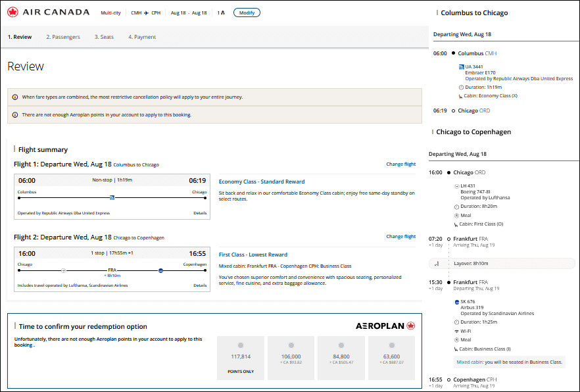Click the clock icon next to Duration: 1h25m
580x392 pixels.
point(456,322)
